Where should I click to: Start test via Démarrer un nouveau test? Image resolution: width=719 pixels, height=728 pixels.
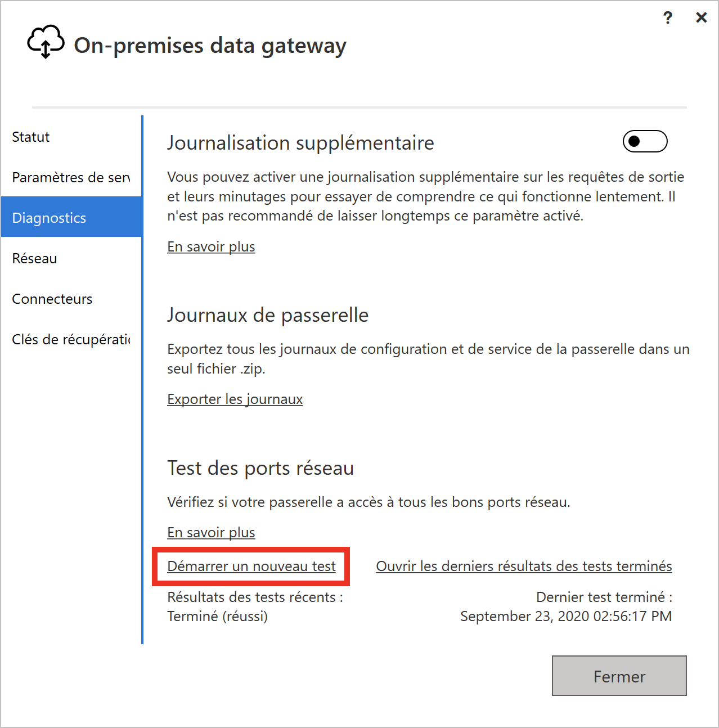[x=251, y=566]
